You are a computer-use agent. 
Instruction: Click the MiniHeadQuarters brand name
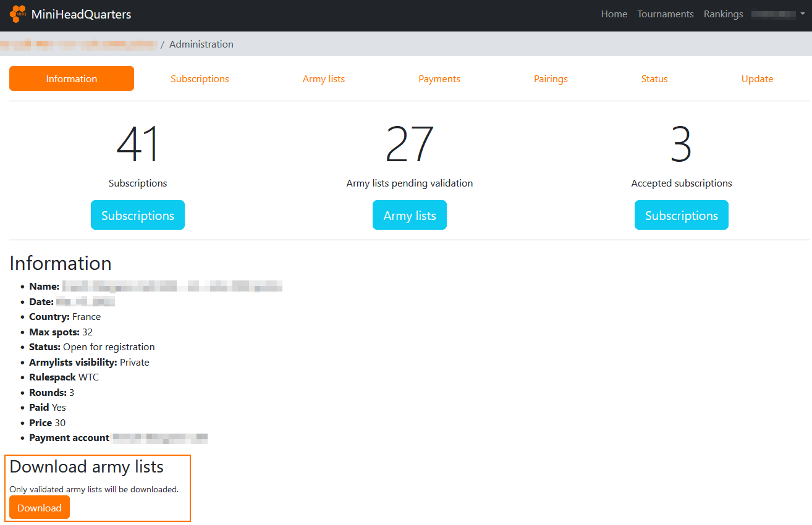click(81, 14)
